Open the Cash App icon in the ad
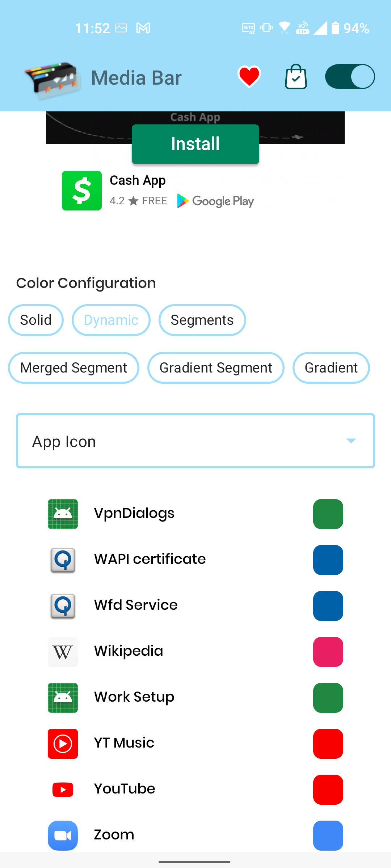The height and width of the screenshot is (868, 391). coord(81,191)
